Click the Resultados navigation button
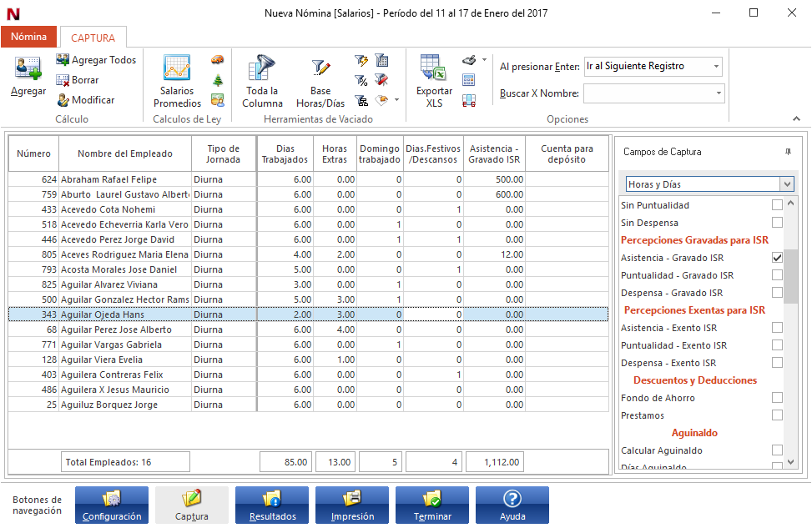 [x=272, y=505]
